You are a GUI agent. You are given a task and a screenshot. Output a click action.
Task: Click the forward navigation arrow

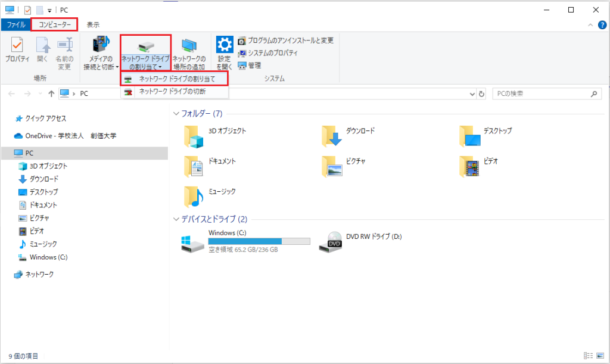pyautogui.click(x=27, y=94)
